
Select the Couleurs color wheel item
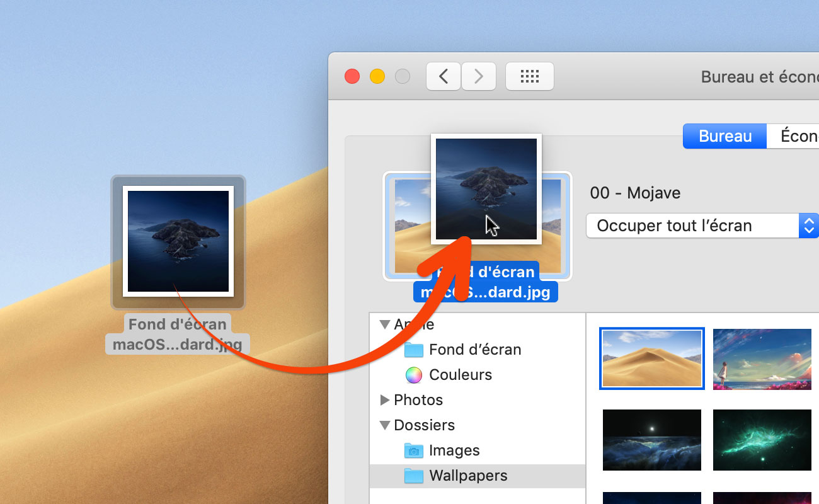[x=460, y=375]
